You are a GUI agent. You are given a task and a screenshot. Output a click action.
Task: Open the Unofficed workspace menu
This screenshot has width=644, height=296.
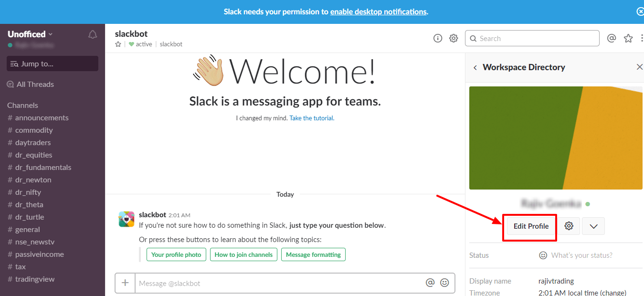pos(30,34)
